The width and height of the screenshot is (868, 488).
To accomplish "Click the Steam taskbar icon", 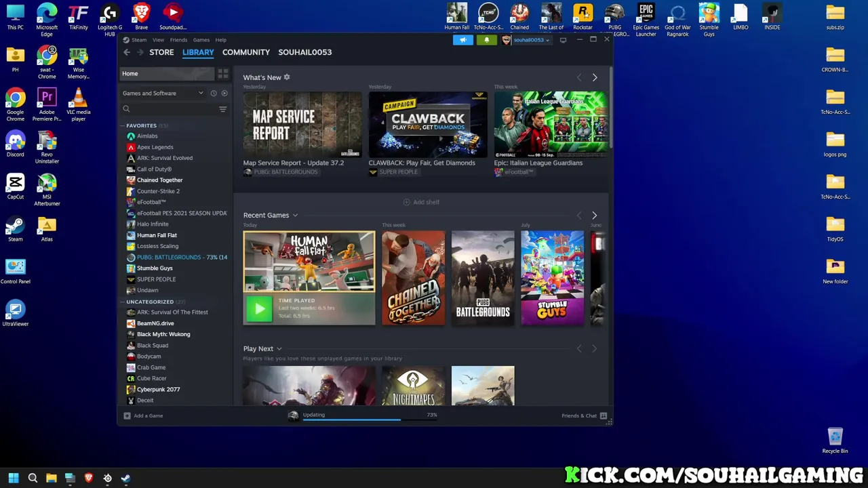I will [125, 479].
